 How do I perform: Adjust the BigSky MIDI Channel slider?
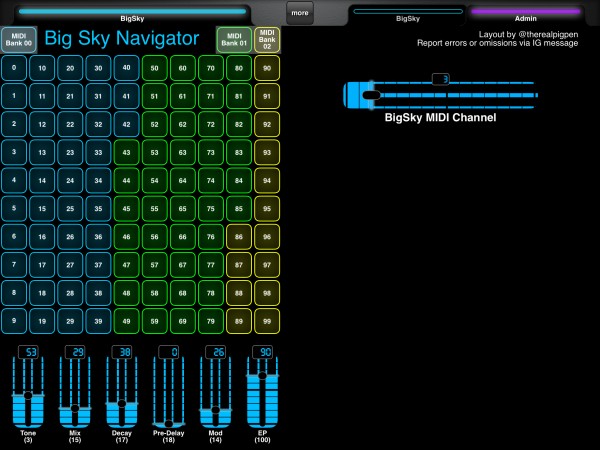(440, 95)
